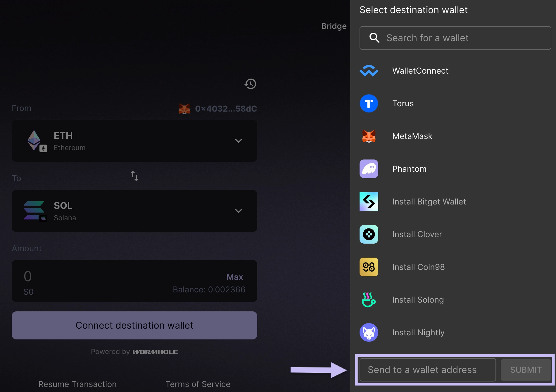Open the Resume Transaction link

coord(77,384)
